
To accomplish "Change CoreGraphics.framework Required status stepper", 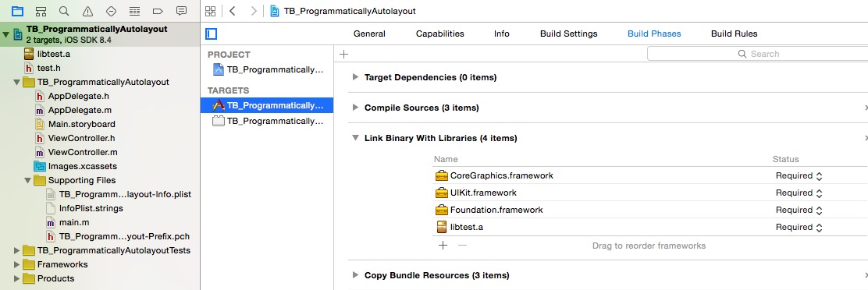I will click(820, 175).
